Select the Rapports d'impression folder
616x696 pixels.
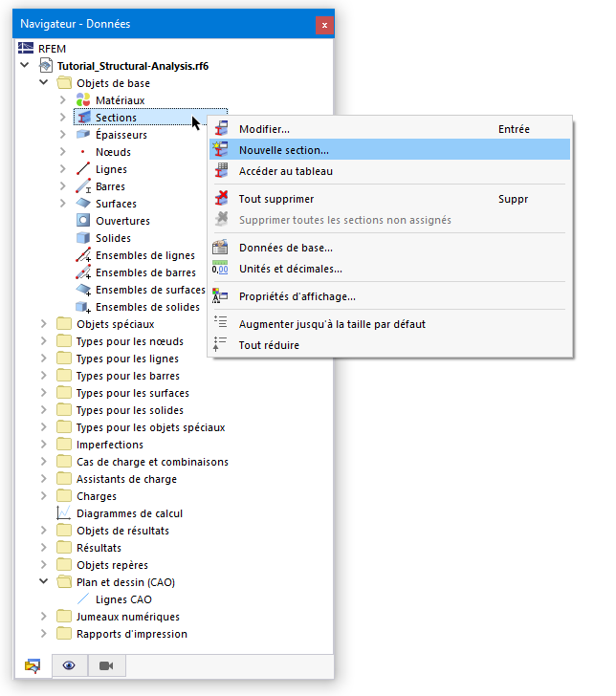click(x=131, y=634)
